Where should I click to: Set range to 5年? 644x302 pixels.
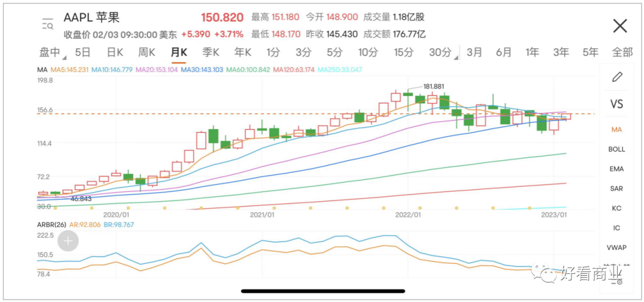point(590,52)
